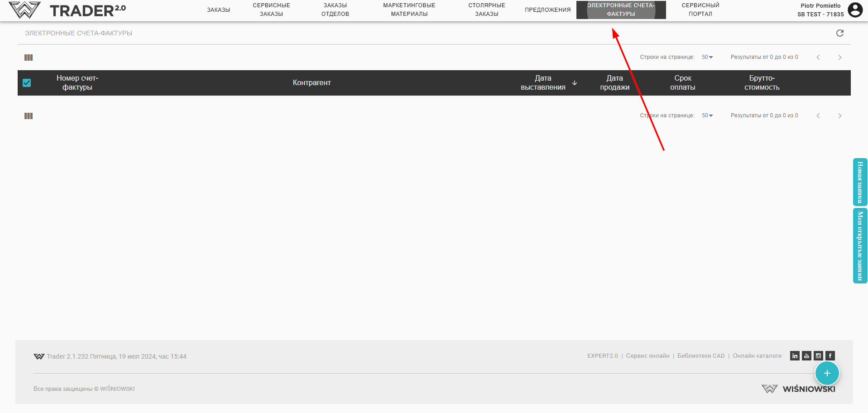The height and width of the screenshot is (413, 868).
Task: Click the refresh icon in the page header
Action: point(839,33)
